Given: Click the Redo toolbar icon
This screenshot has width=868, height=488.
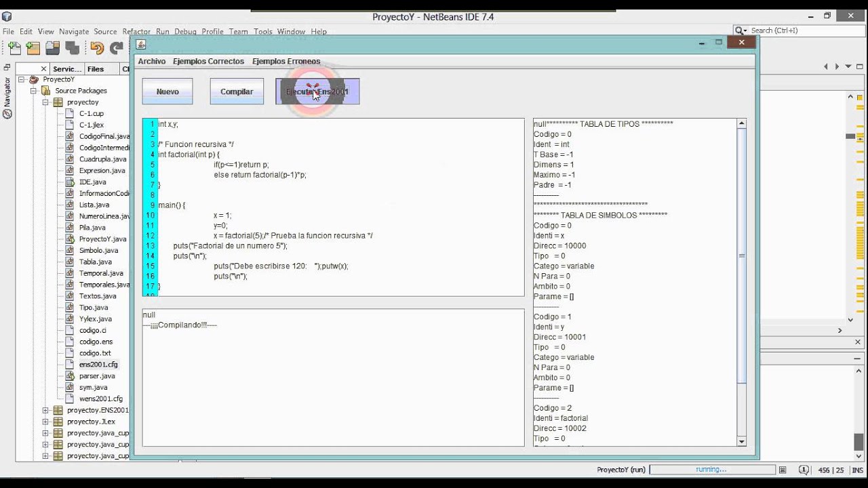Looking at the screenshot, I should click(117, 48).
